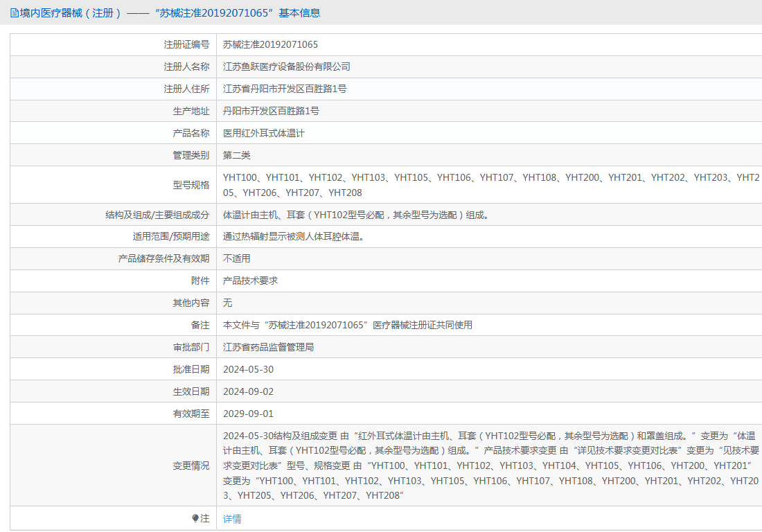
Task: Click the 变更情况 change history paragraph
Action: point(491,465)
